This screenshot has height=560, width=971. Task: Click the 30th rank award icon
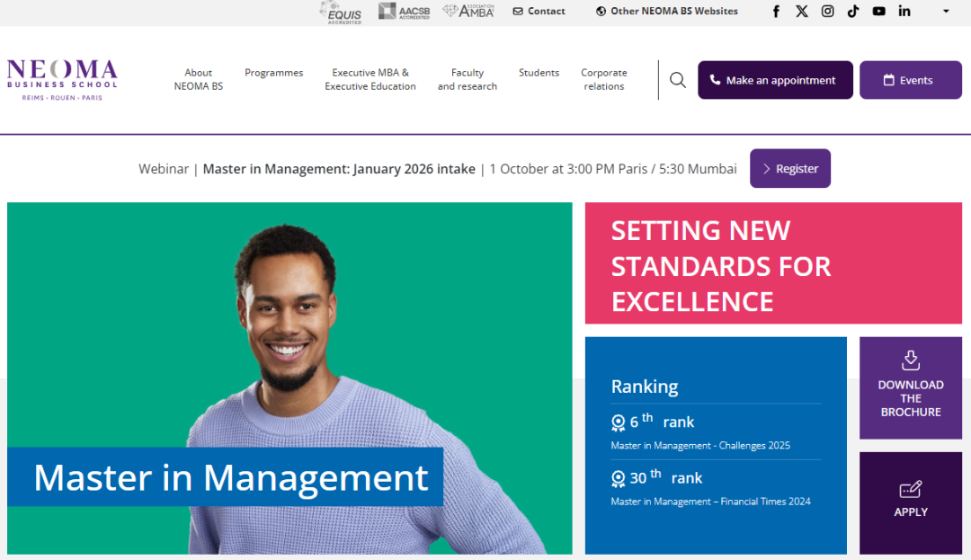[618, 479]
